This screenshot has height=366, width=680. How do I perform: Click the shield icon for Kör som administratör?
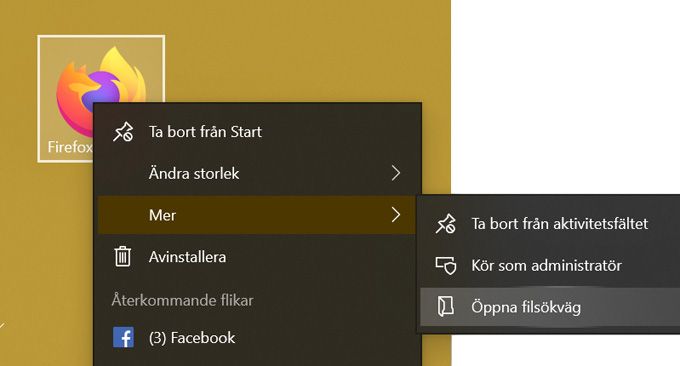[x=446, y=265]
